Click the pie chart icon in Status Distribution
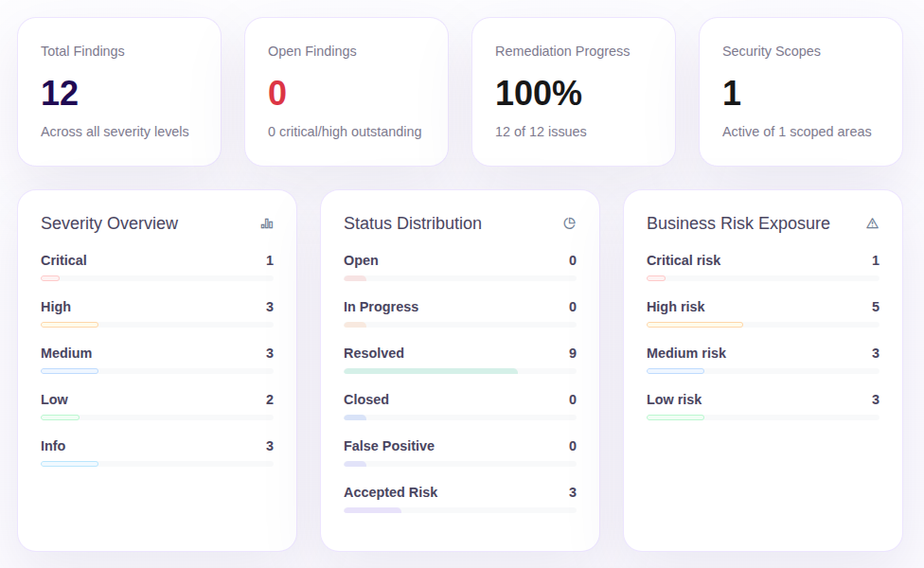Screen dimensions: 924x568 pyautogui.click(x=569, y=223)
